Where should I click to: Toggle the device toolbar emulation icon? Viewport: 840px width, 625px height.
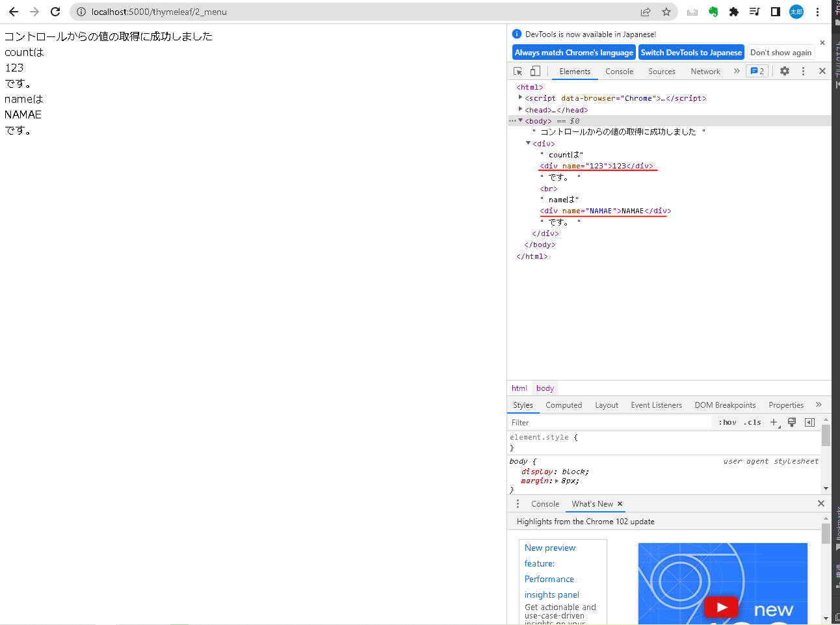tap(535, 70)
